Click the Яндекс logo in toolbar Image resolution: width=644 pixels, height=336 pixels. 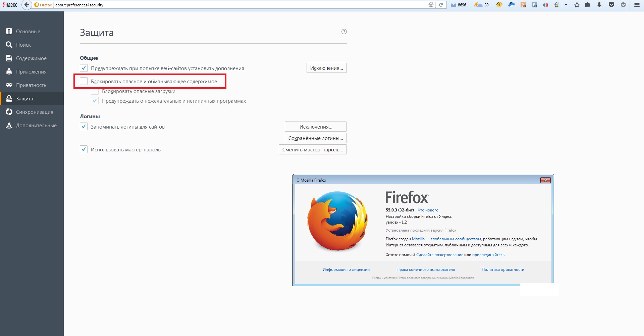tap(10, 5)
